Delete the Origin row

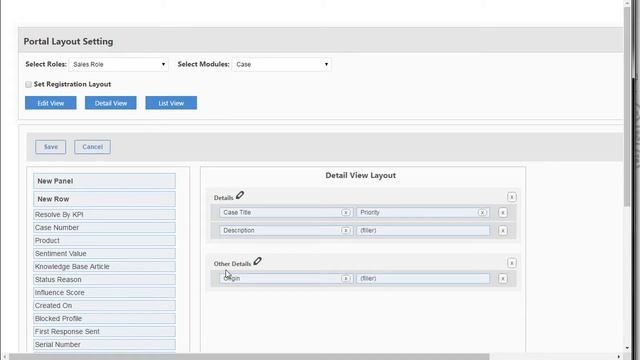(x=502, y=278)
